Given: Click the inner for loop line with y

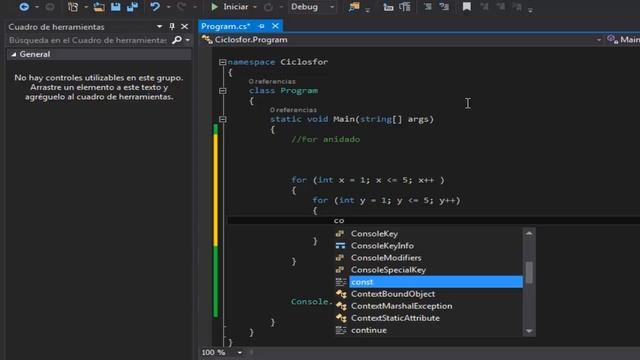Looking at the screenshot, I should (x=386, y=200).
